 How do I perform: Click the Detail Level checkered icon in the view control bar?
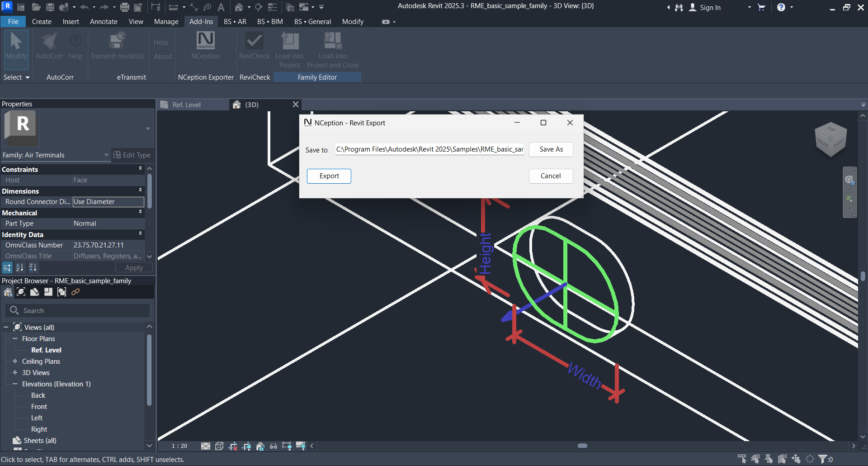click(x=206, y=446)
